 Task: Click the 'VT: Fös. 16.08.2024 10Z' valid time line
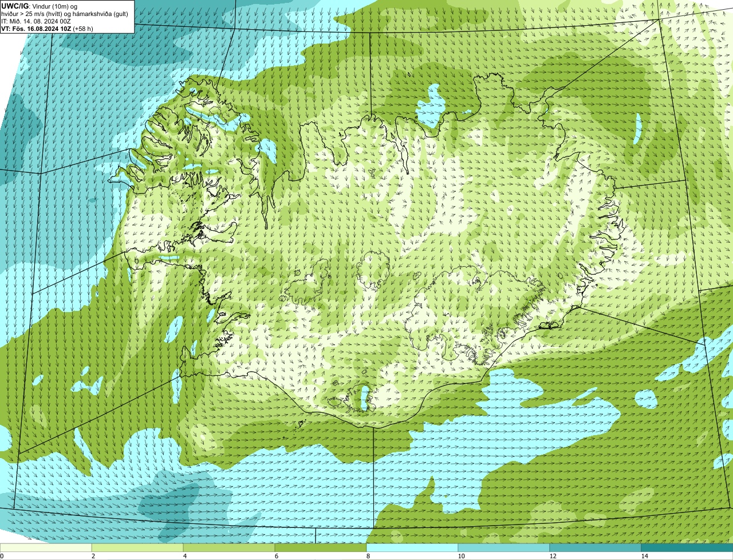47,28
